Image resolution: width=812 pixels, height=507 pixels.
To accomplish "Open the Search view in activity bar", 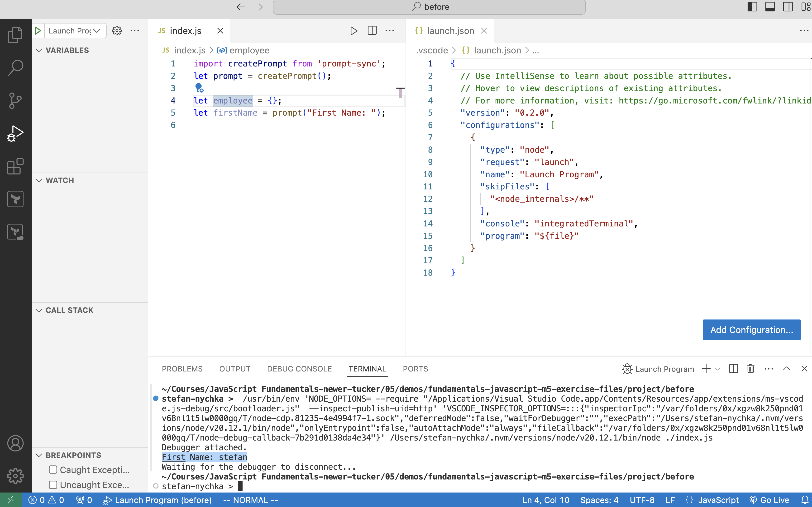I will 15,67.
